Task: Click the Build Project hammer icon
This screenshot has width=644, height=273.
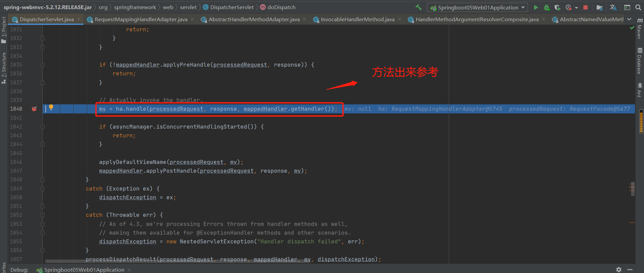Action: pyautogui.click(x=418, y=7)
